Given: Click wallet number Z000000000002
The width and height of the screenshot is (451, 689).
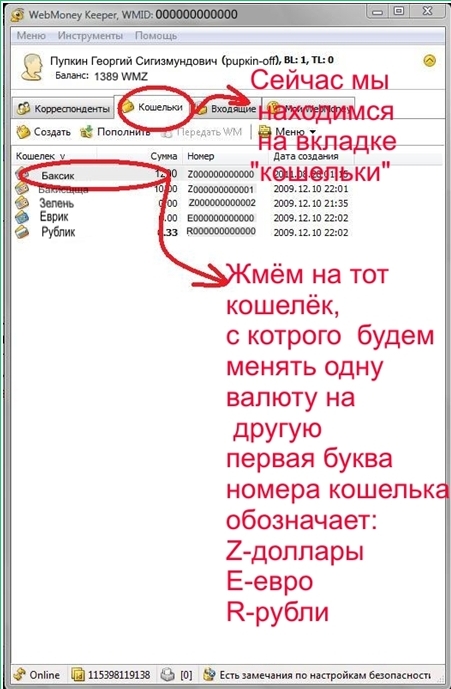Looking at the screenshot, I should [x=222, y=203].
